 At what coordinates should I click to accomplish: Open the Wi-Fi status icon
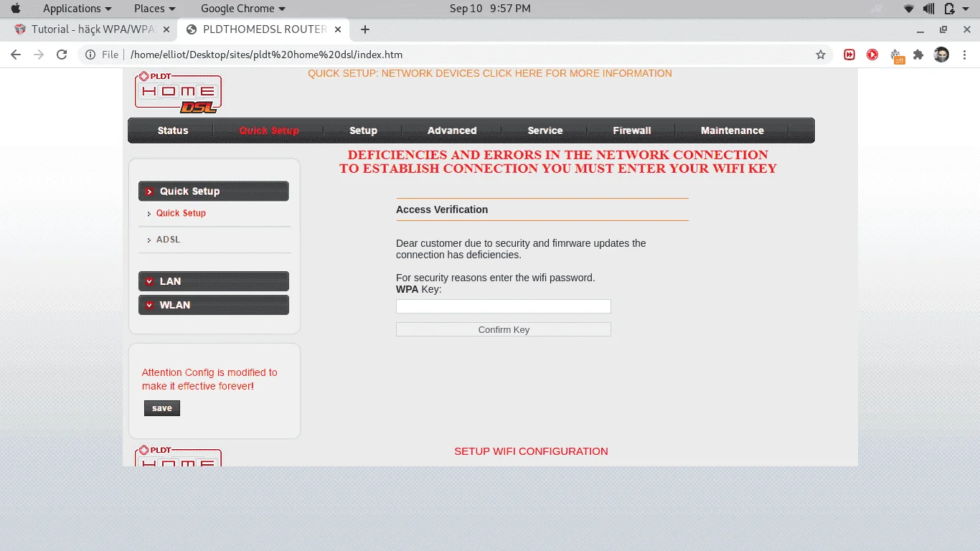[x=909, y=9]
